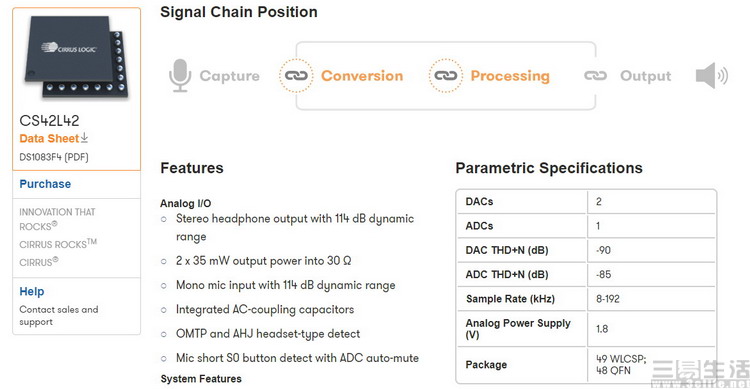Click the Processing chain-link icon

click(446, 76)
